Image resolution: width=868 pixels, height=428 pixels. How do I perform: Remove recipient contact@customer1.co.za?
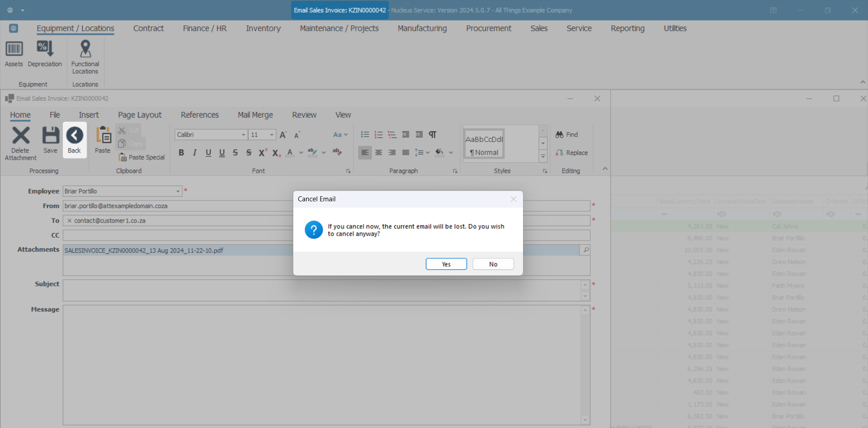click(69, 221)
